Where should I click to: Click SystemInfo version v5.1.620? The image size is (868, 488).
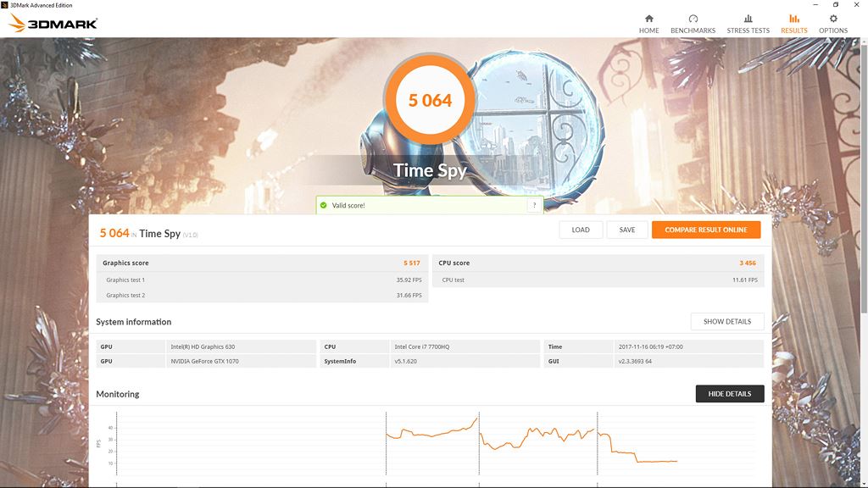point(405,361)
